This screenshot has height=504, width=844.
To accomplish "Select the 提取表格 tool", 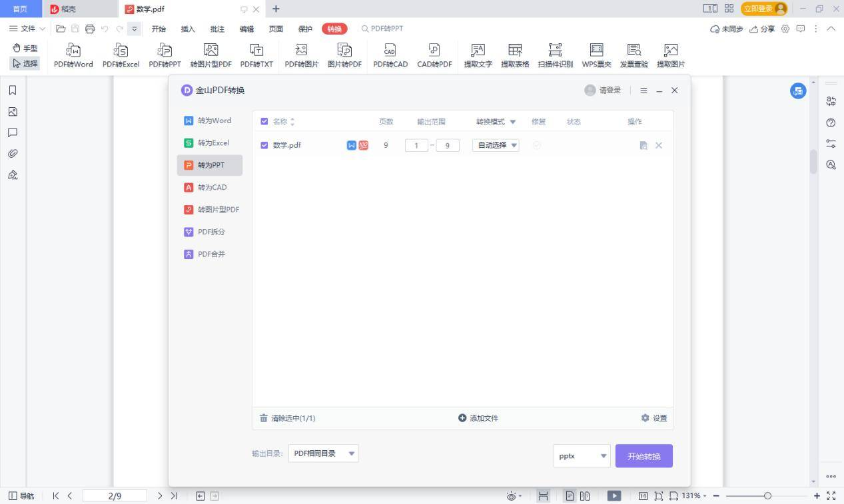I will [515, 55].
